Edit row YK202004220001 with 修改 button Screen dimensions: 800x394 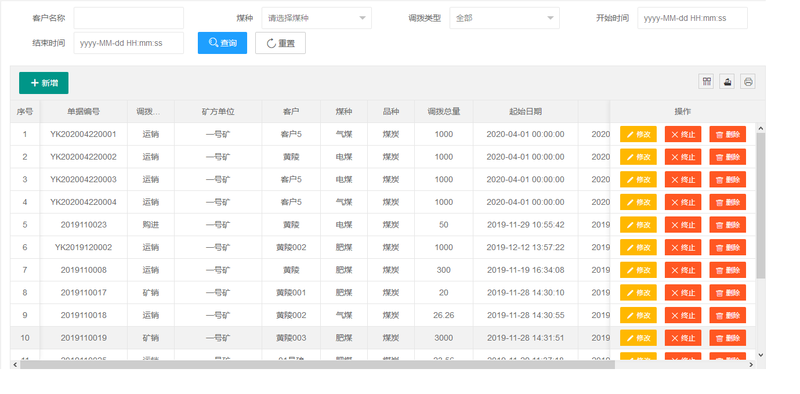[638, 134]
